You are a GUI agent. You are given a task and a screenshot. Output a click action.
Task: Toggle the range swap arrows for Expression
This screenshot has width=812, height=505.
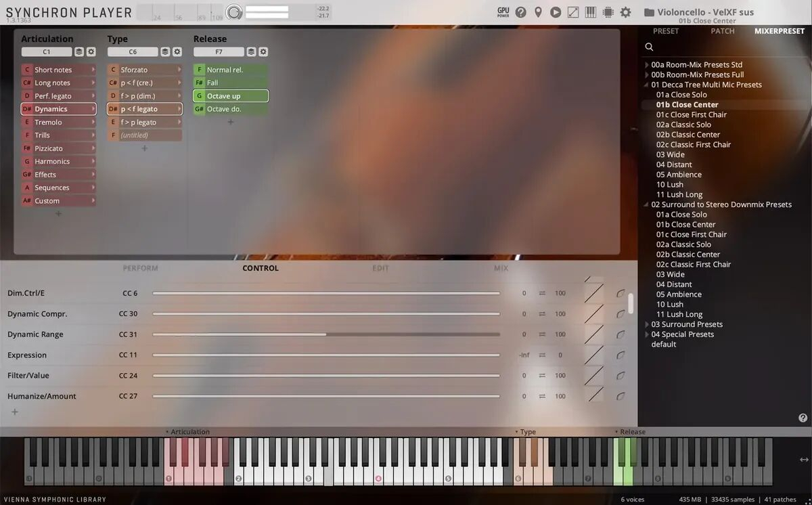click(542, 355)
